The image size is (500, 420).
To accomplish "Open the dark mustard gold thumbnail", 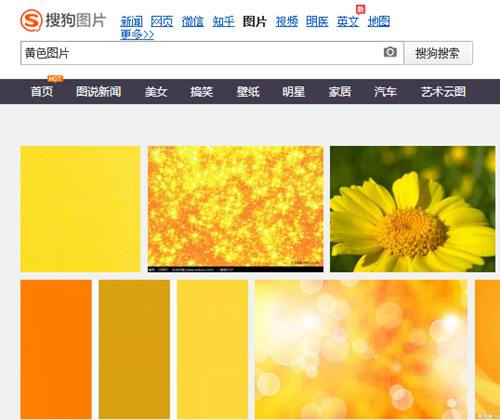I will pyautogui.click(x=134, y=349).
